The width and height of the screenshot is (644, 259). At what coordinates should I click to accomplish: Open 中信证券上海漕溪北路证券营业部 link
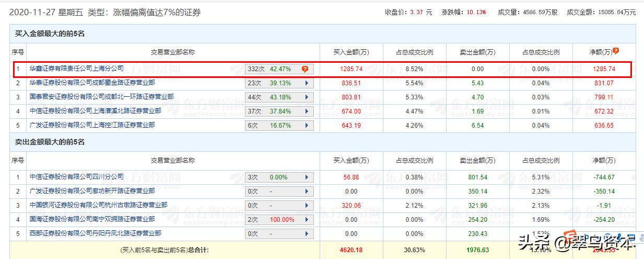click(95, 110)
